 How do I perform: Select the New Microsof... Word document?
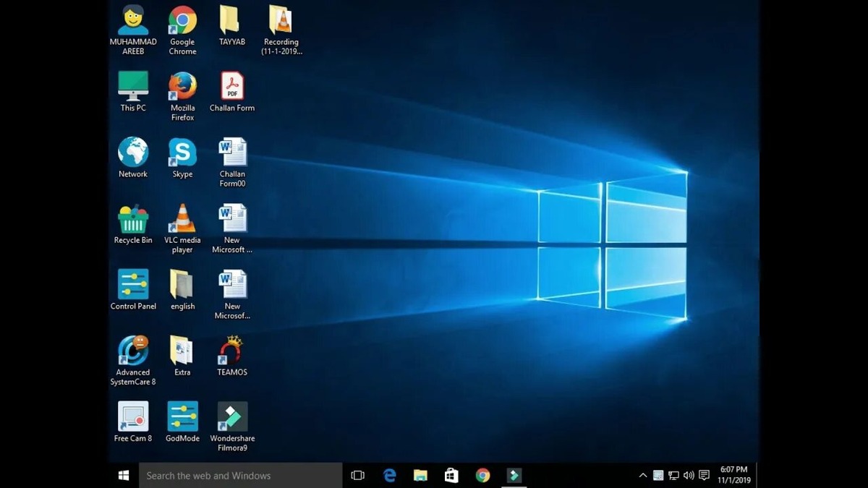[x=232, y=294]
